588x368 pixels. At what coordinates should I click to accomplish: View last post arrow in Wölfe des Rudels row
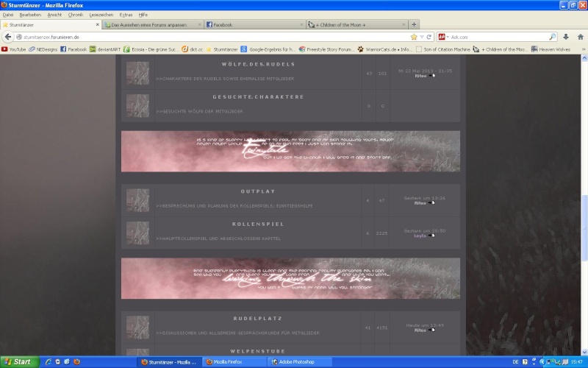point(432,76)
